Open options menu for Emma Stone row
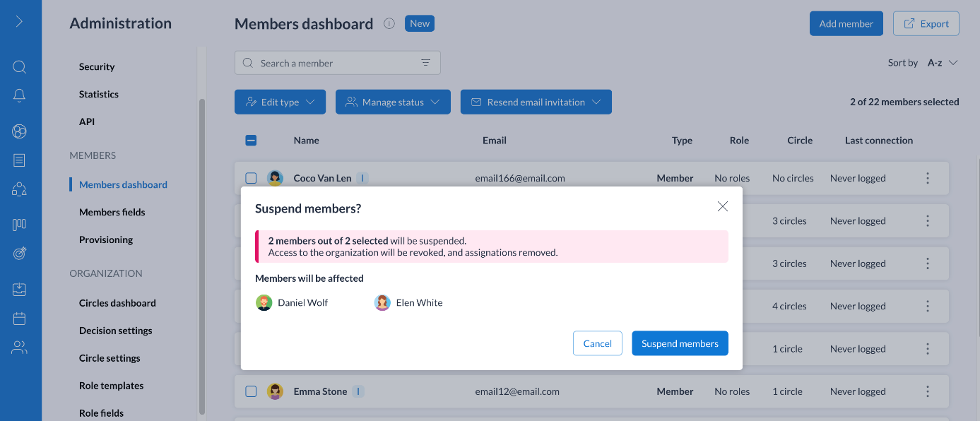Viewport: 980px width, 421px height. (x=928, y=391)
